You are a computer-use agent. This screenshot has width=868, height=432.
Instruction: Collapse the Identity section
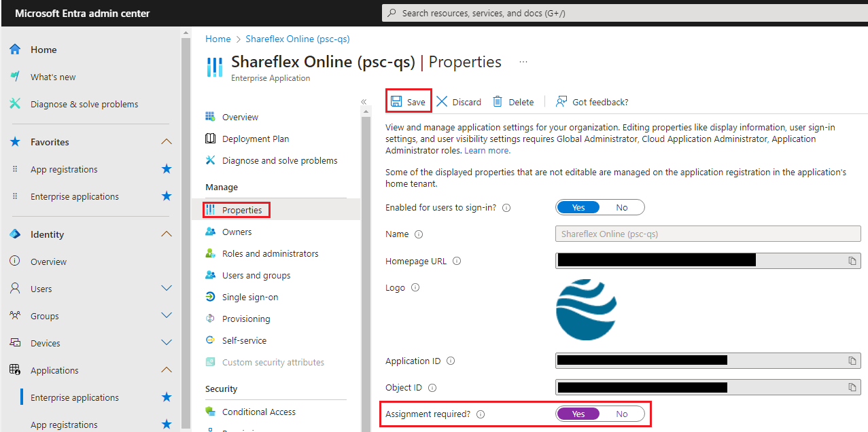[167, 234]
